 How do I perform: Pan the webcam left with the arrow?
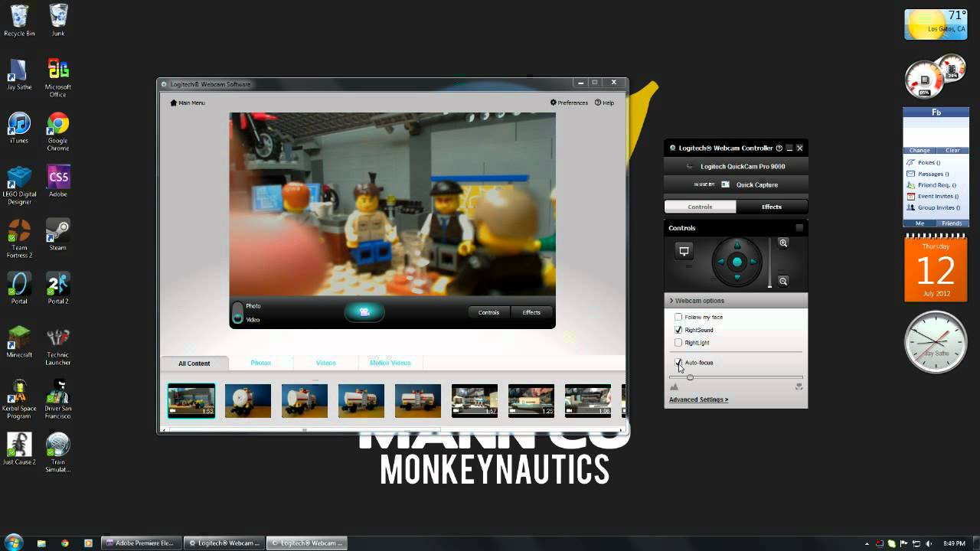(720, 262)
